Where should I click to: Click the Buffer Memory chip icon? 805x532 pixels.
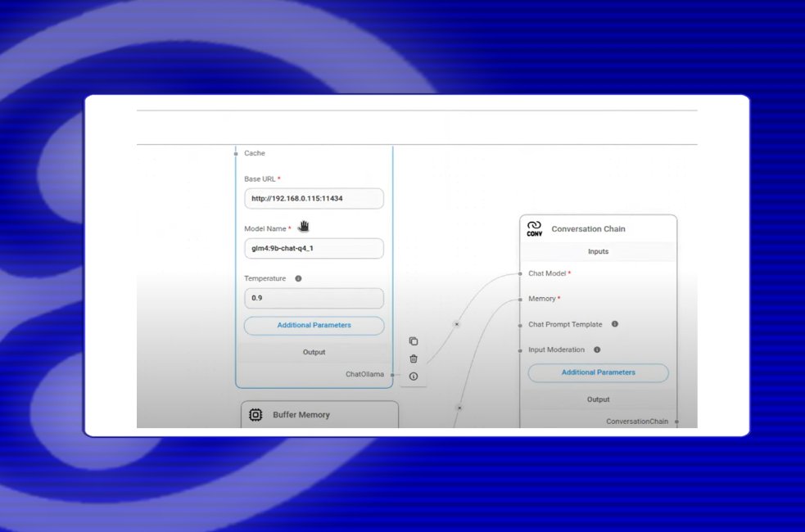click(x=256, y=414)
